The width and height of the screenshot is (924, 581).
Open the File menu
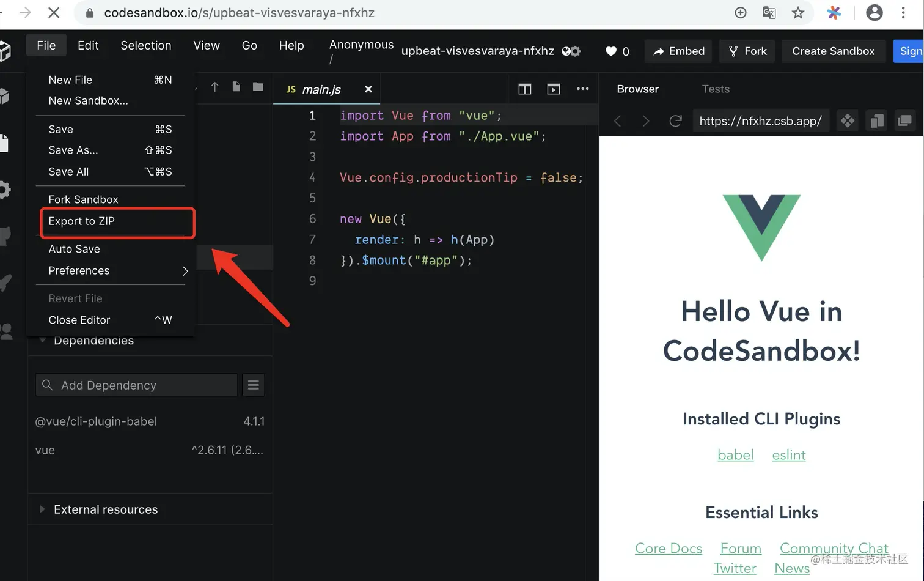click(x=46, y=46)
